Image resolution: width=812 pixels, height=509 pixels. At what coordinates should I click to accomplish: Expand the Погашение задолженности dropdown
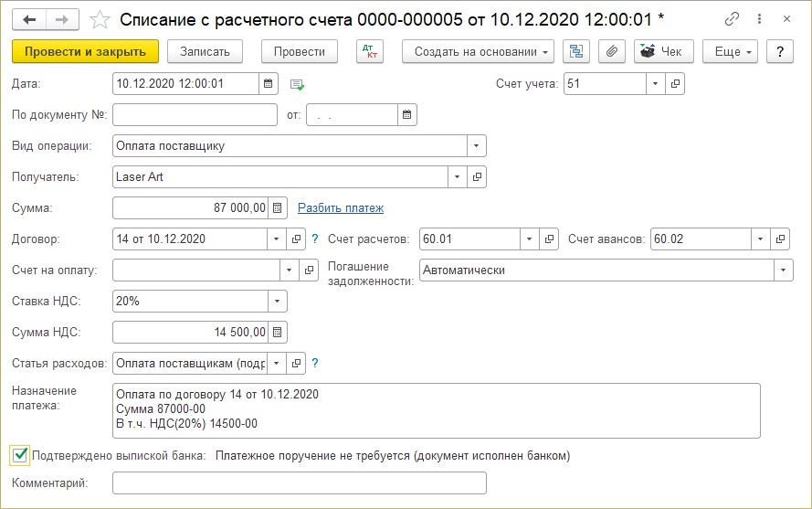tap(783, 270)
